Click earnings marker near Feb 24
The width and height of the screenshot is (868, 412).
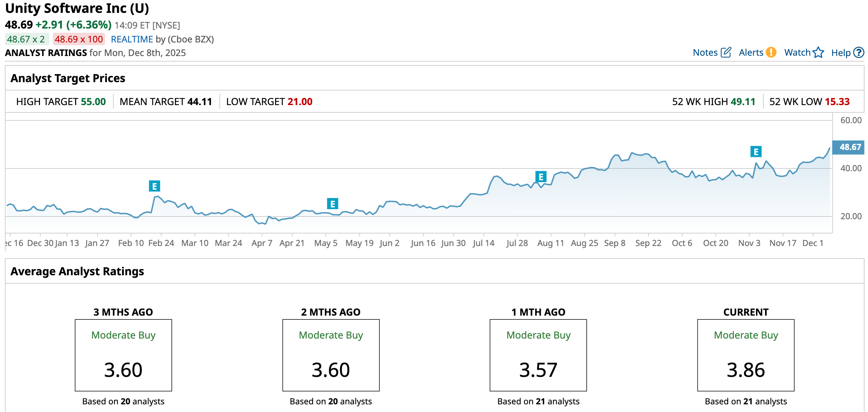(x=154, y=186)
